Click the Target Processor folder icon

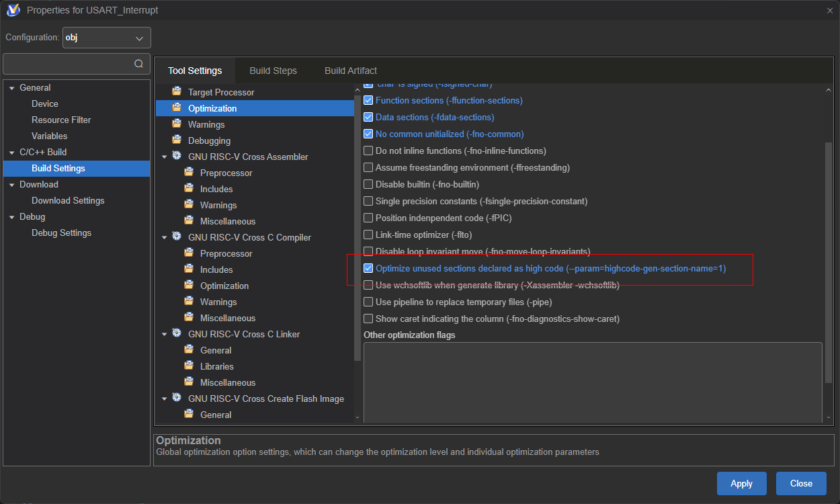177,91
